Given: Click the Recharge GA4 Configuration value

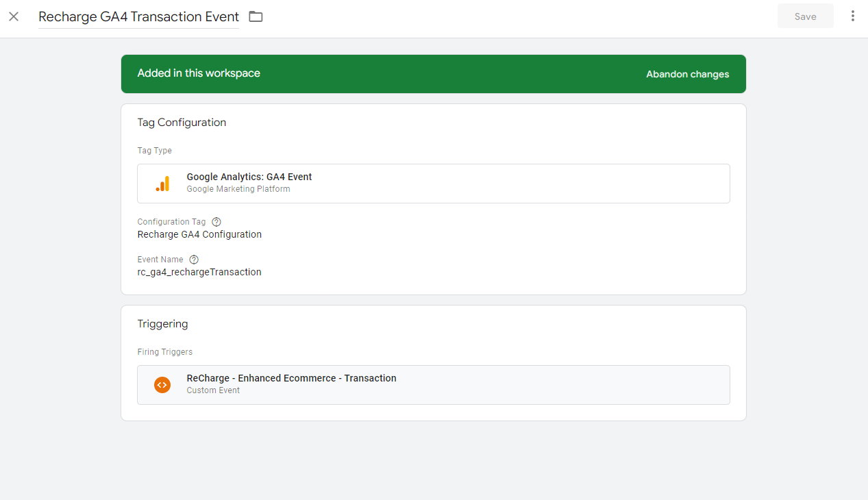Looking at the screenshot, I should coord(199,234).
